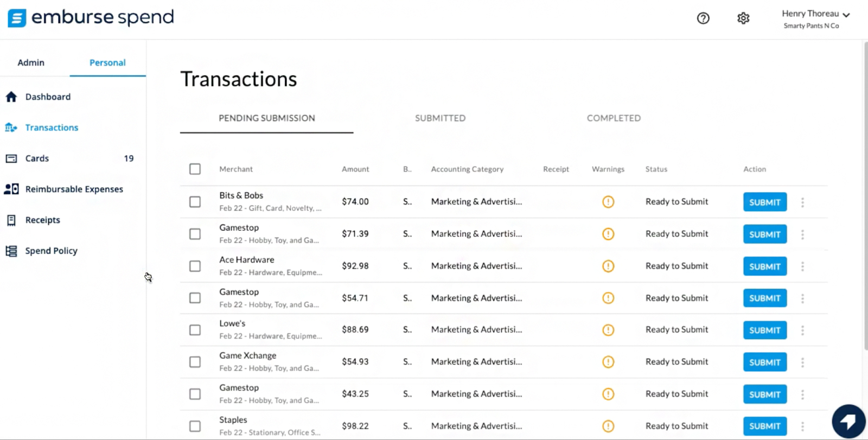Image resolution: width=868 pixels, height=440 pixels.
Task: Submit the Gamestop $43.25 transaction
Action: 765,394
